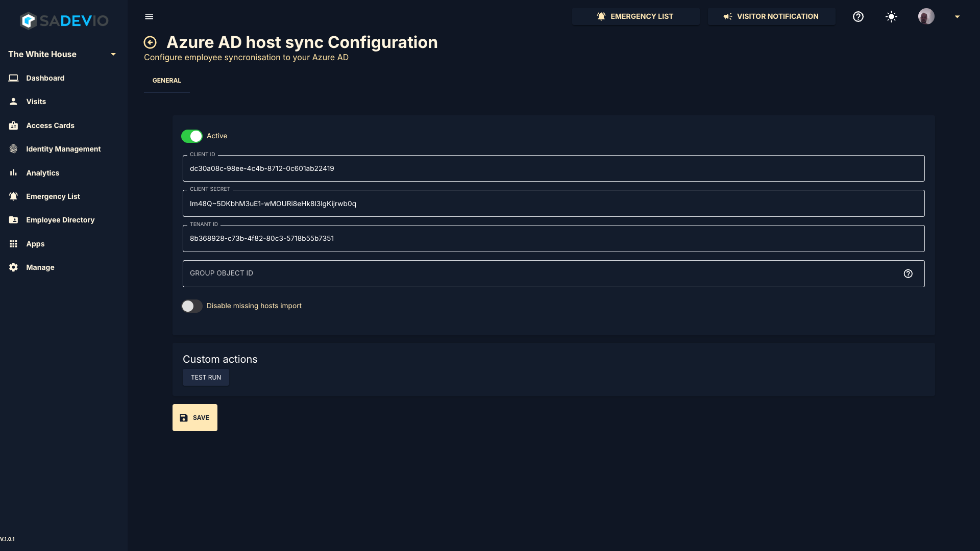Open the help question mark icon

[x=858, y=17]
